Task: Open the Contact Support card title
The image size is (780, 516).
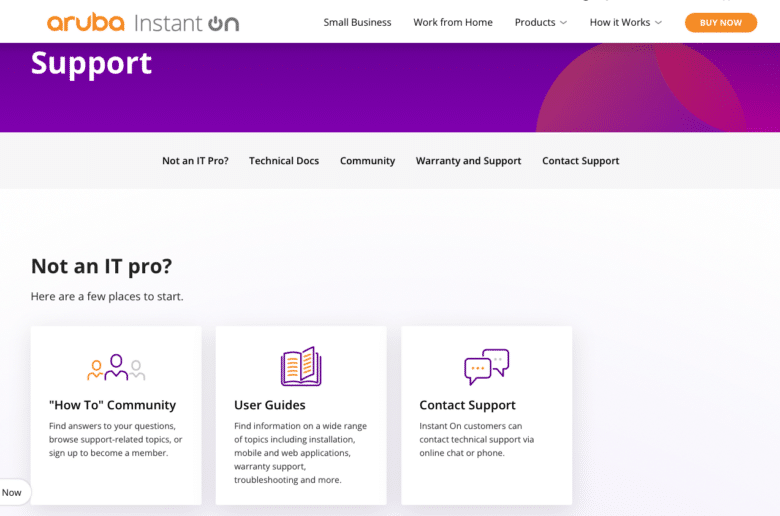Action: pos(467,405)
